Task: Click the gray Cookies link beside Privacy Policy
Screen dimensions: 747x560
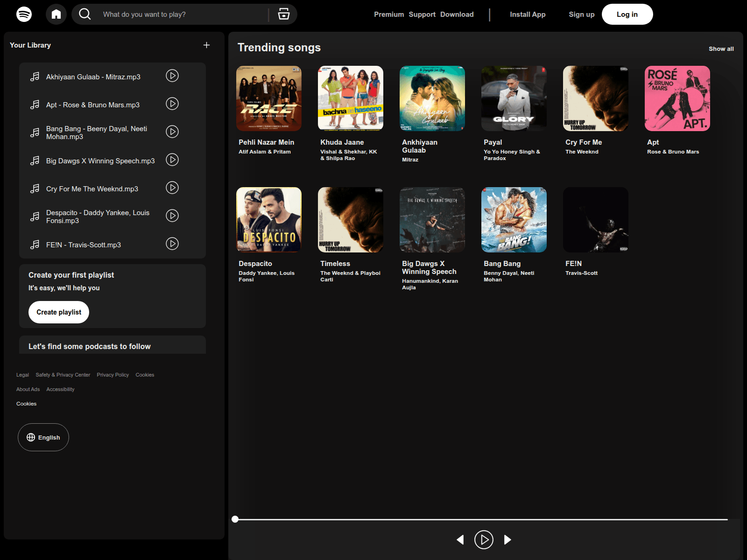Action: point(145,375)
